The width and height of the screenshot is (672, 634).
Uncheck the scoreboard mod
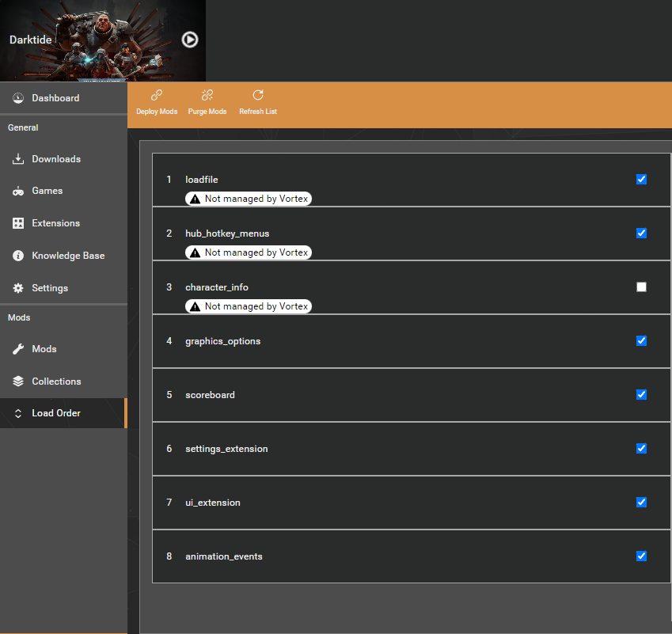click(641, 395)
